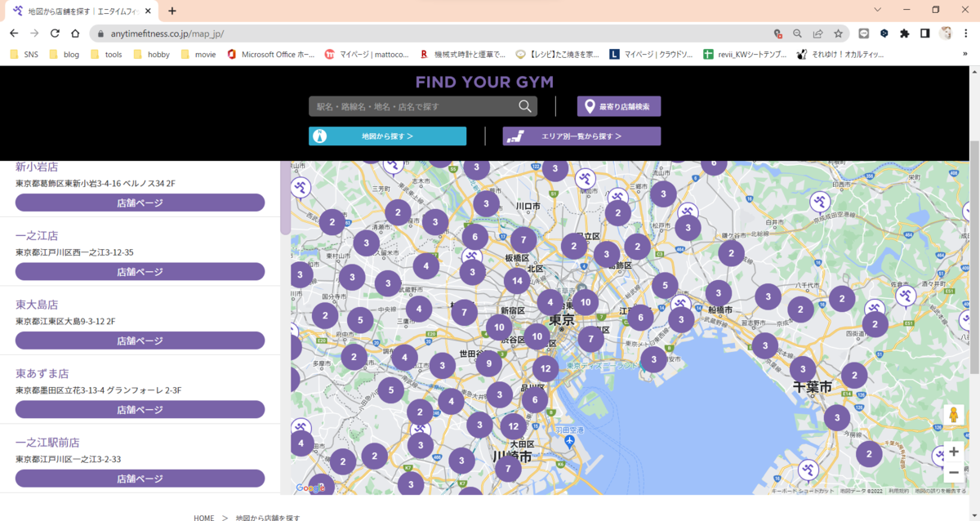Screen dimensions: 980x521
Task: Reload the page
Action: [x=55, y=33]
